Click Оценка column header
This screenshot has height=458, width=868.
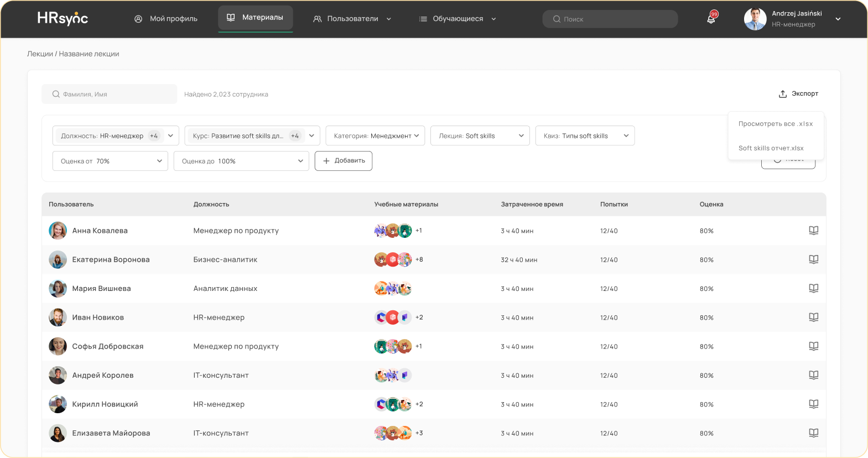(x=711, y=204)
